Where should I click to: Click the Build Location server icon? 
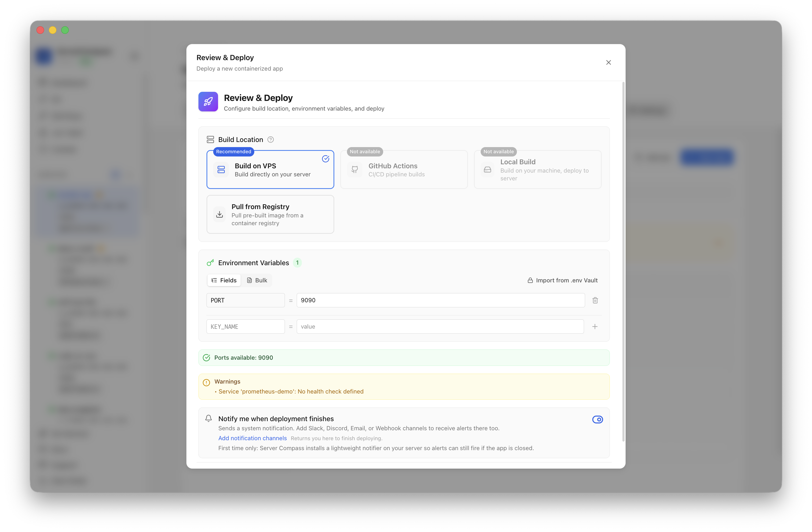click(x=210, y=140)
